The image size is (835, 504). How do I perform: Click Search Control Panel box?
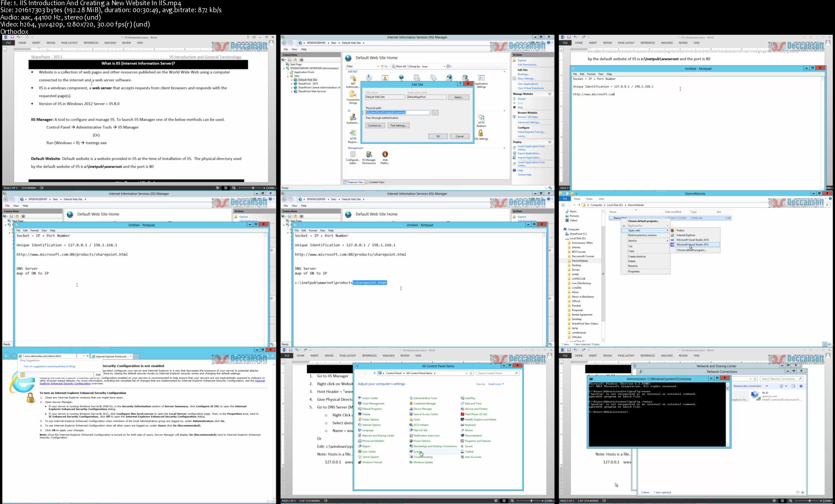click(x=498, y=373)
